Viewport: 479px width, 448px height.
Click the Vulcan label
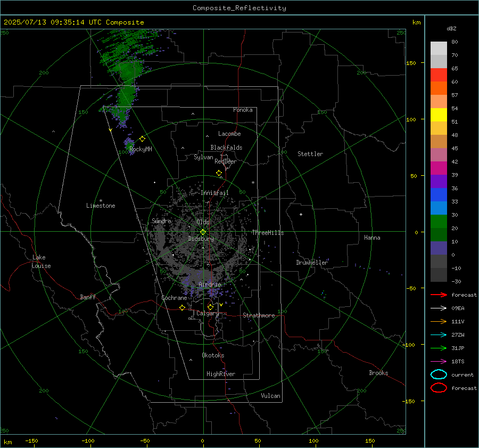(271, 396)
